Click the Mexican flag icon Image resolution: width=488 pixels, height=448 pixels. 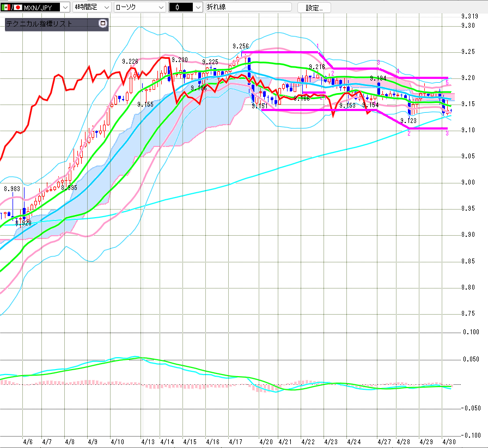click(x=5, y=7)
